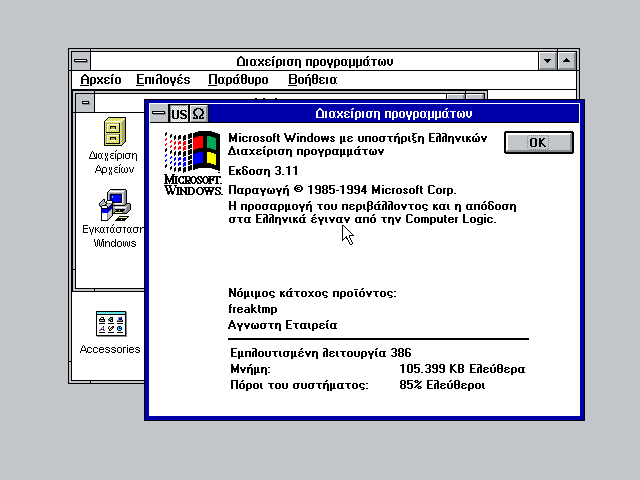Click the '105.399 KB Ελεύθερα' memory value
Screen dimensions: 640x480
[462, 369]
